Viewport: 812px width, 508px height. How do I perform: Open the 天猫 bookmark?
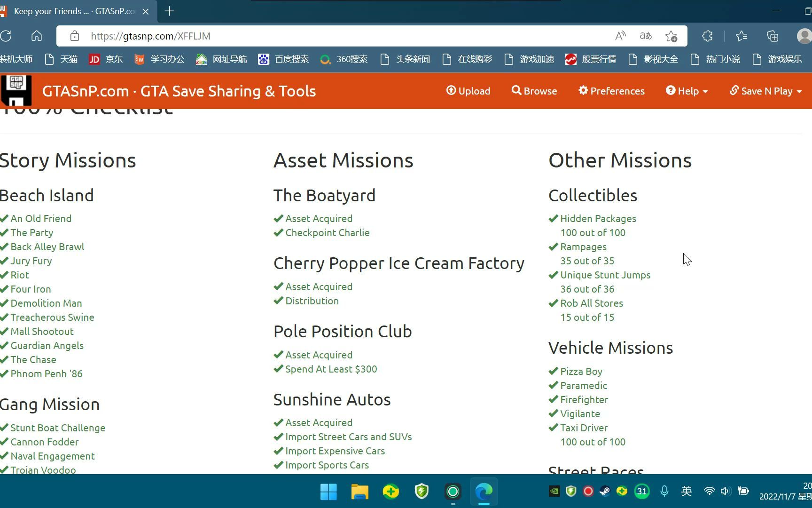coord(61,59)
